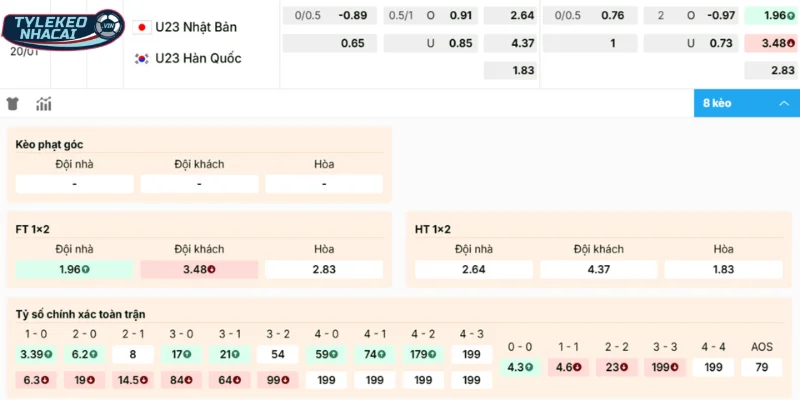Click the Tylekeo Nhacai logo

tap(62, 28)
